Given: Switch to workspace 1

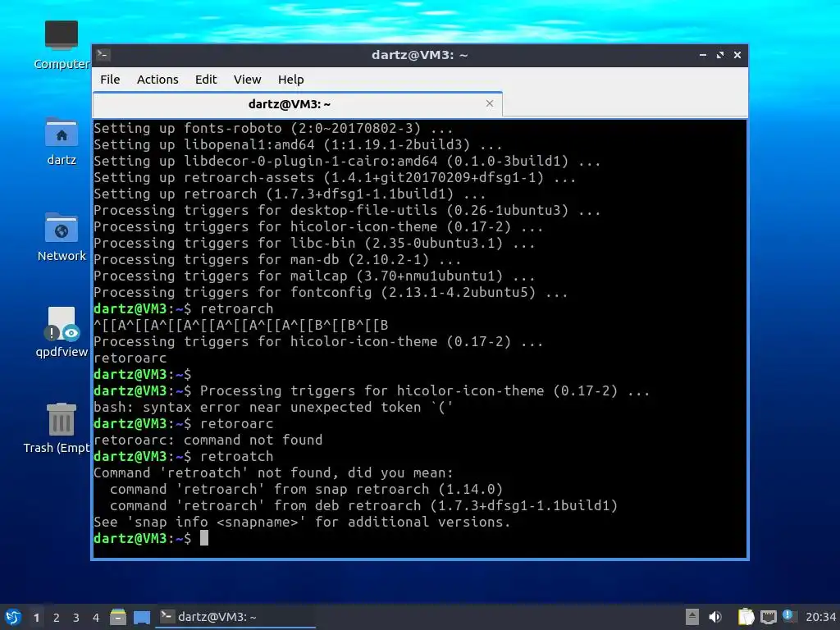Looking at the screenshot, I should [x=36, y=618].
